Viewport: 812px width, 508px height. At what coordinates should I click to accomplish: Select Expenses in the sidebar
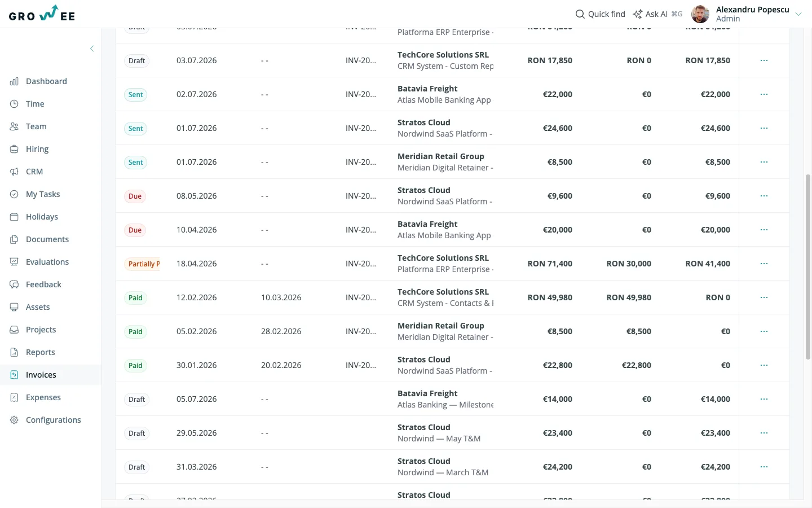click(x=51, y=397)
